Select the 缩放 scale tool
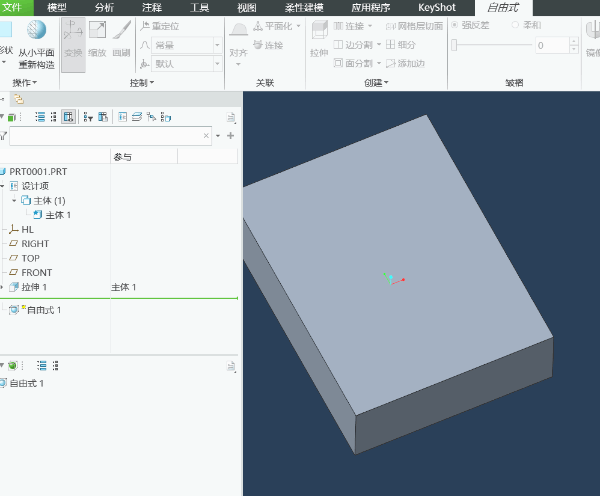Image resolution: width=600 pixels, height=496 pixels. point(97,38)
